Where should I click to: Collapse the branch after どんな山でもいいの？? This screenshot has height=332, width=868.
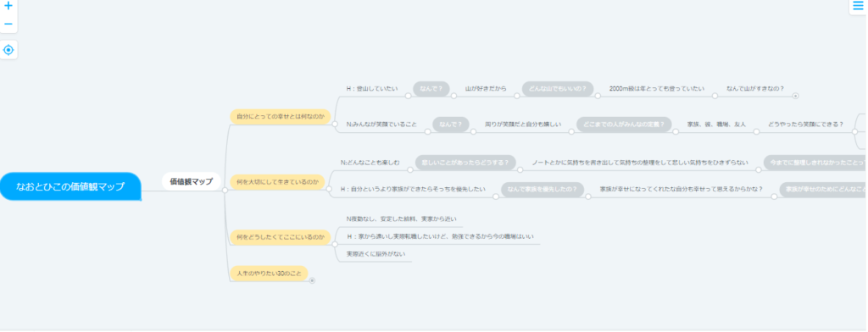[598, 96]
